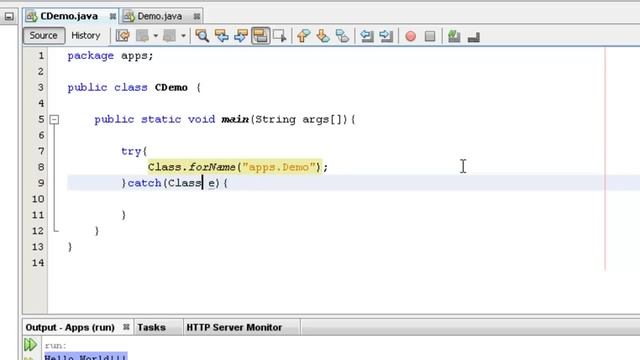
Task: Click the minimize panel icon at left
Action: pos(9,16)
